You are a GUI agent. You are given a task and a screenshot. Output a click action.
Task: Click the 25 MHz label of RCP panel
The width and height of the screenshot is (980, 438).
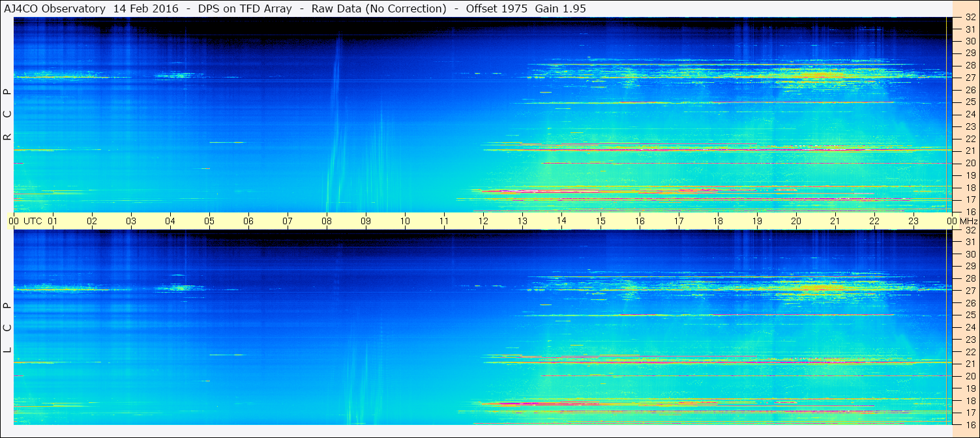[x=970, y=102]
